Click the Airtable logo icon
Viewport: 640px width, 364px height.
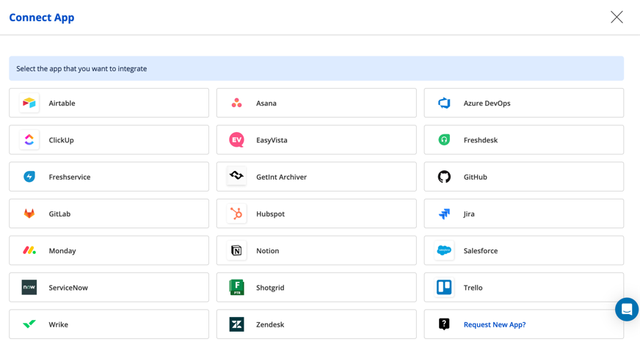pyautogui.click(x=29, y=103)
